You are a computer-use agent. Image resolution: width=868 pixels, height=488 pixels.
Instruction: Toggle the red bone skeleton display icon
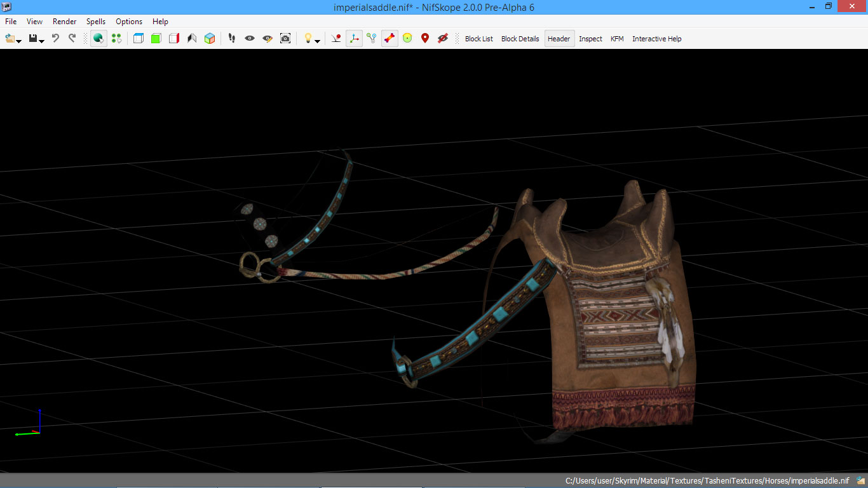390,39
